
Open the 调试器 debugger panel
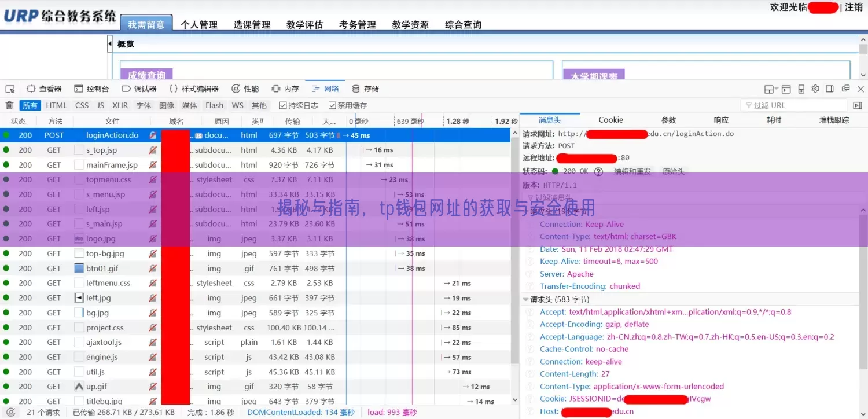[139, 89]
